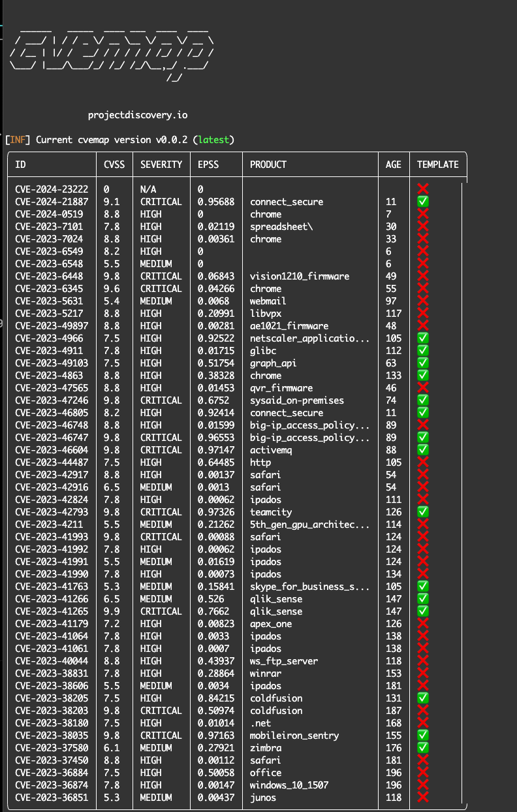Click the CVSS column header
Screen dimensions: 517x812
point(114,165)
